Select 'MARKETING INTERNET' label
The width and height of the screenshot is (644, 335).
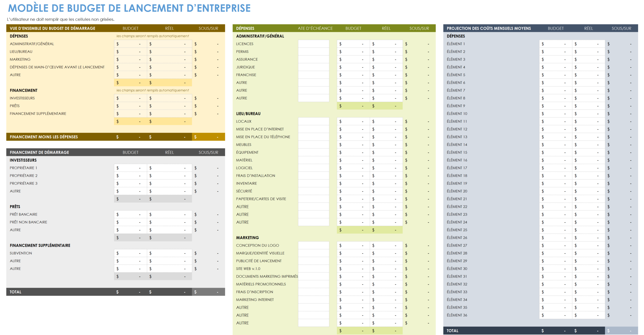click(x=255, y=300)
